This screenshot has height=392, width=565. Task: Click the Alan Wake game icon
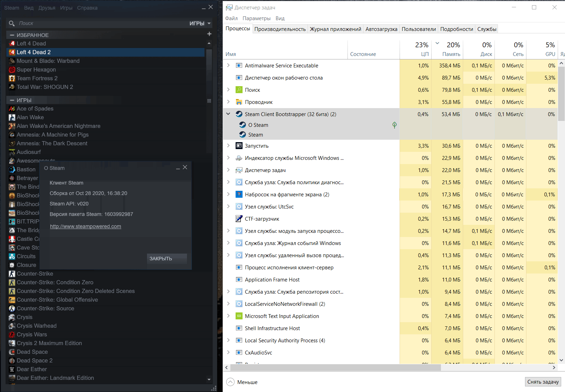(x=12, y=117)
